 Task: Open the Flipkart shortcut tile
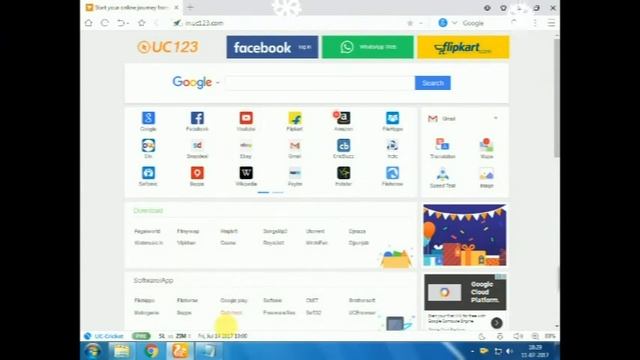tap(295, 121)
